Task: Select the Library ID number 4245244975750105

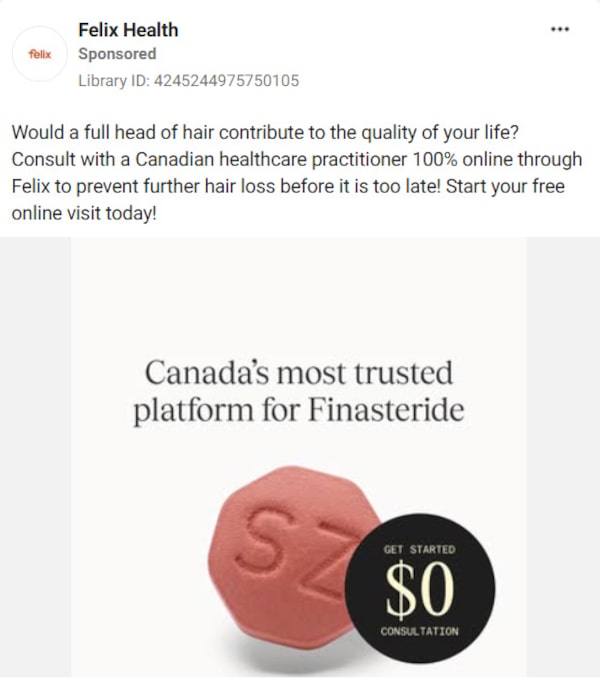Action: tap(225, 80)
